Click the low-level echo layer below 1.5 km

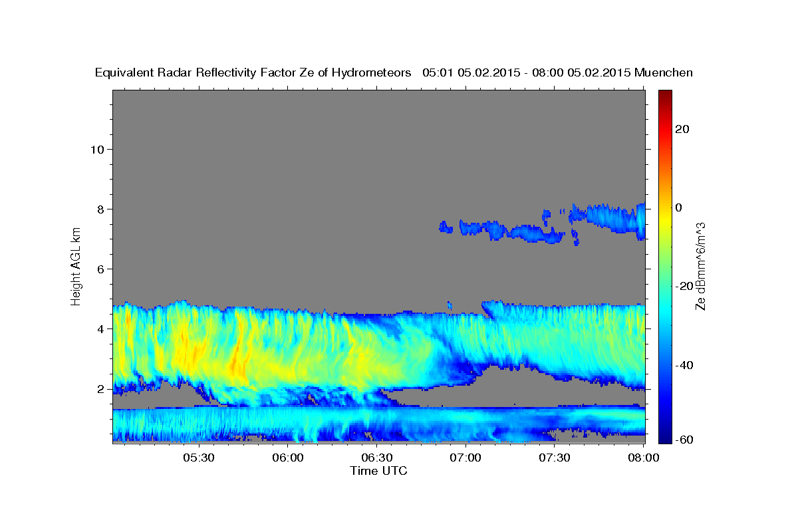(x=379, y=424)
